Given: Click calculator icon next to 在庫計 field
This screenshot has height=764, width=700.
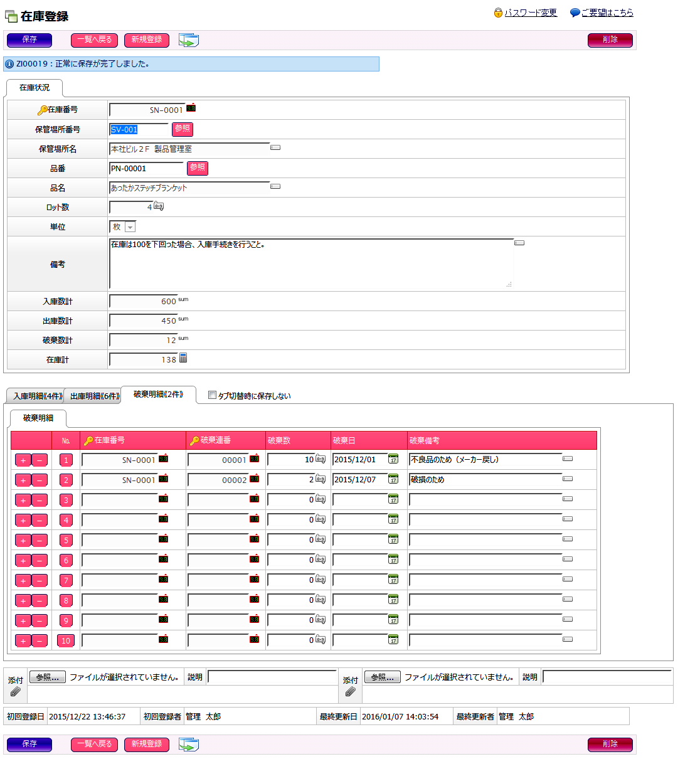Looking at the screenshot, I should (183, 358).
